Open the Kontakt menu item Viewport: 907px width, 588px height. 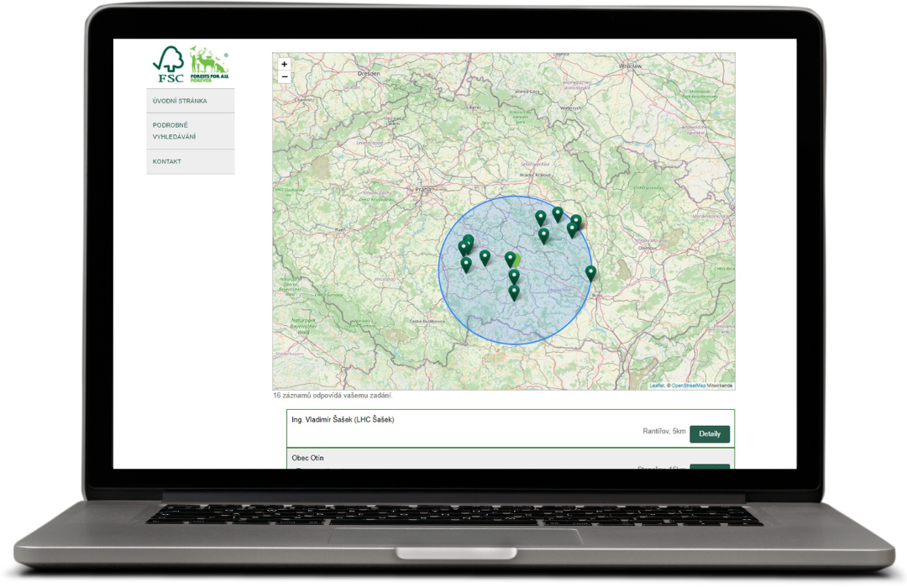[x=191, y=161]
